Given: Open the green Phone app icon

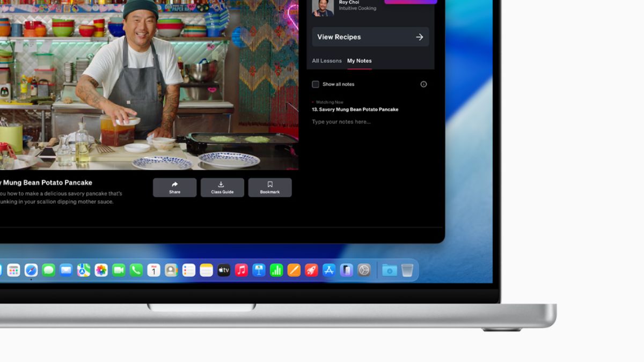Looking at the screenshot, I should (136, 270).
